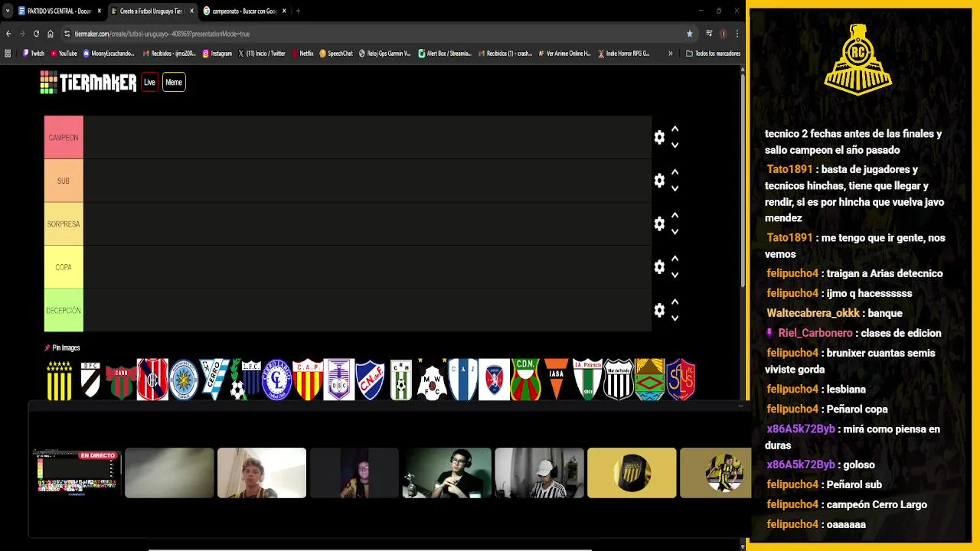
Task: Bookmark this page with star icon
Action: (x=689, y=34)
